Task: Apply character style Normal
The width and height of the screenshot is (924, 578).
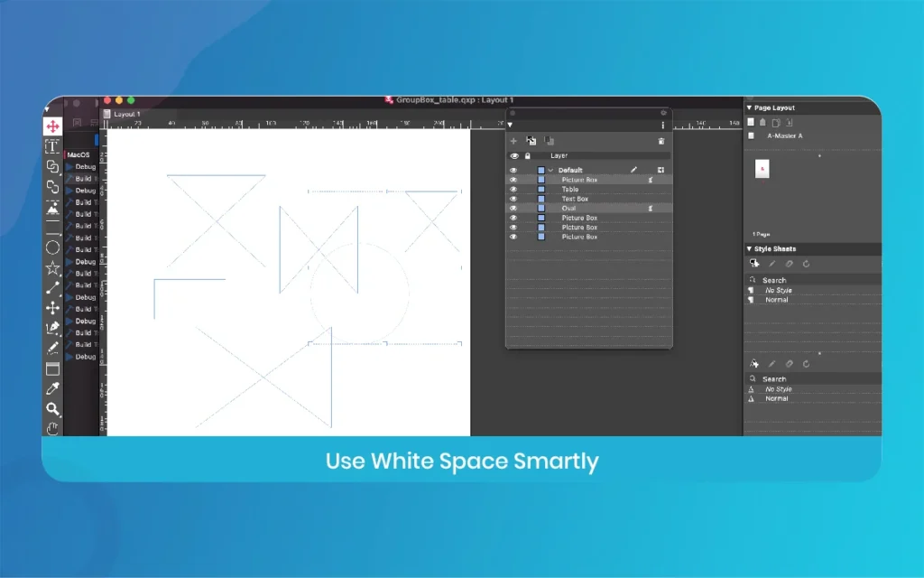Action: [776, 398]
